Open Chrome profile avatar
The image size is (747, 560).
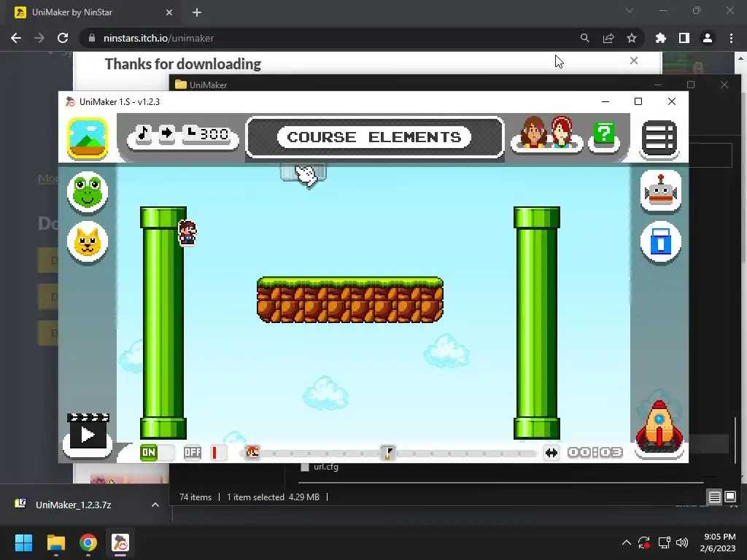click(708, 38)
